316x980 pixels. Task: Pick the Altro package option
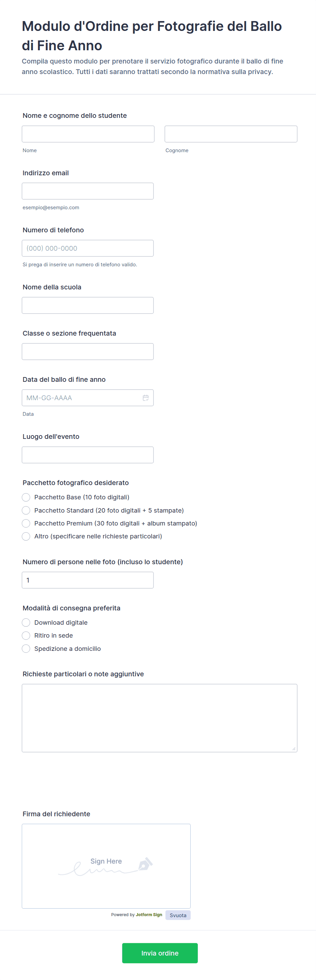point(26,536)
